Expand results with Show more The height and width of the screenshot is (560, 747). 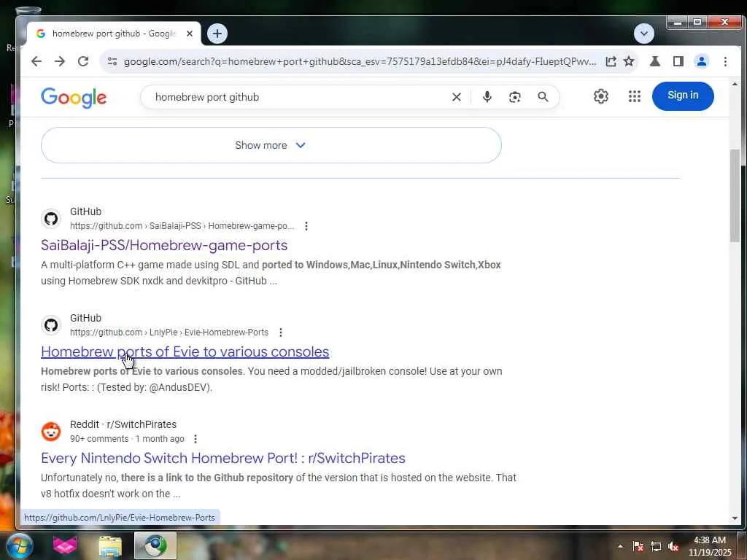[x=271, y=145]
